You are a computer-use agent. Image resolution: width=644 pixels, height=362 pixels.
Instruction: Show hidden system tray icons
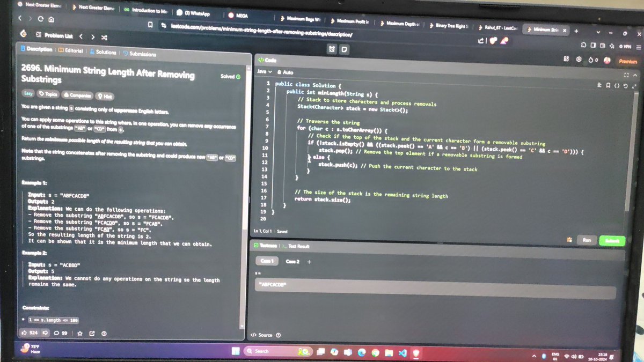click(535, 355)
